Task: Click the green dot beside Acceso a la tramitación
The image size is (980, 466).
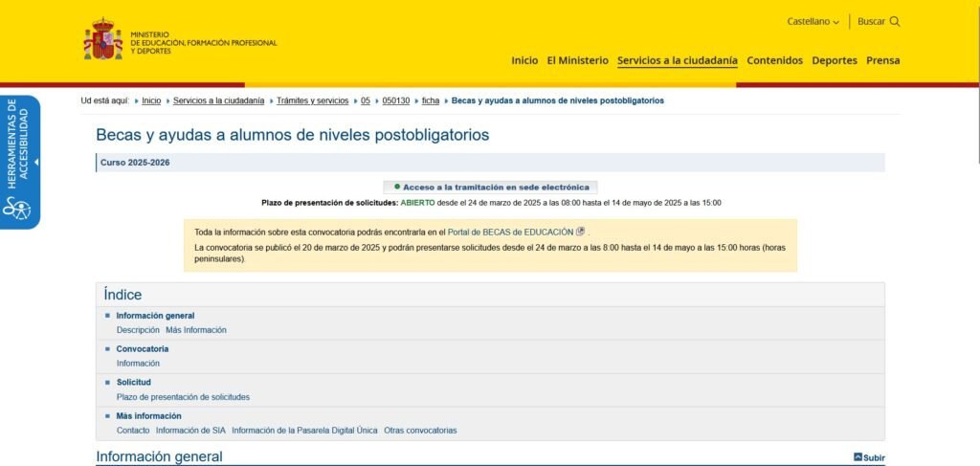Action: pos(396,187)
